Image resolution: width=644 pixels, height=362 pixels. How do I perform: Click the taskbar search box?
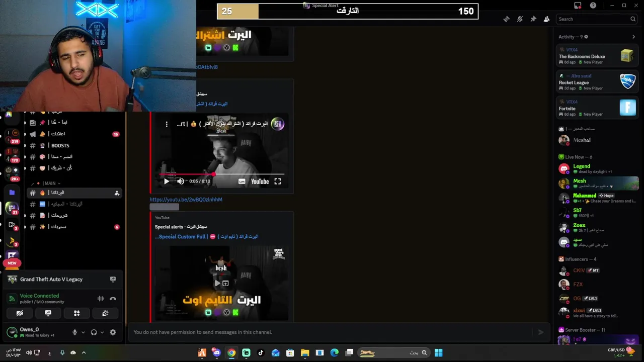pyautogui.click(x=394, y=353)
